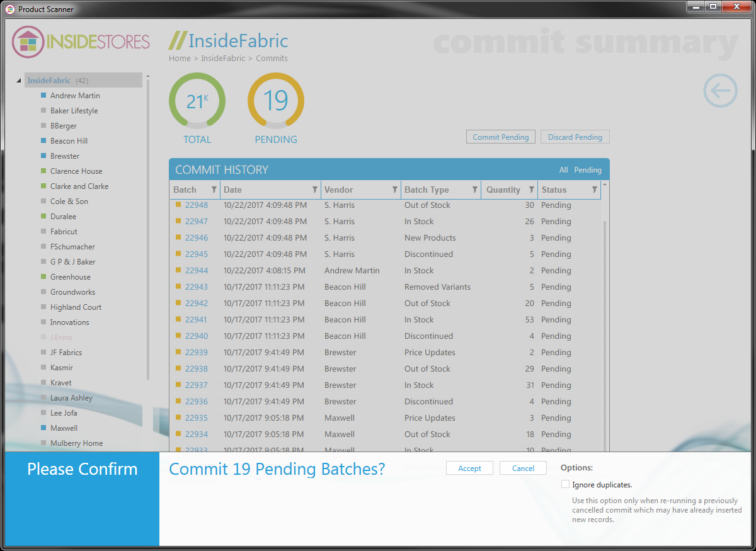Viewport: 756px width, 551px height.
Task: Click the orange status square for batch 22944
Action: tap(178, 270)
